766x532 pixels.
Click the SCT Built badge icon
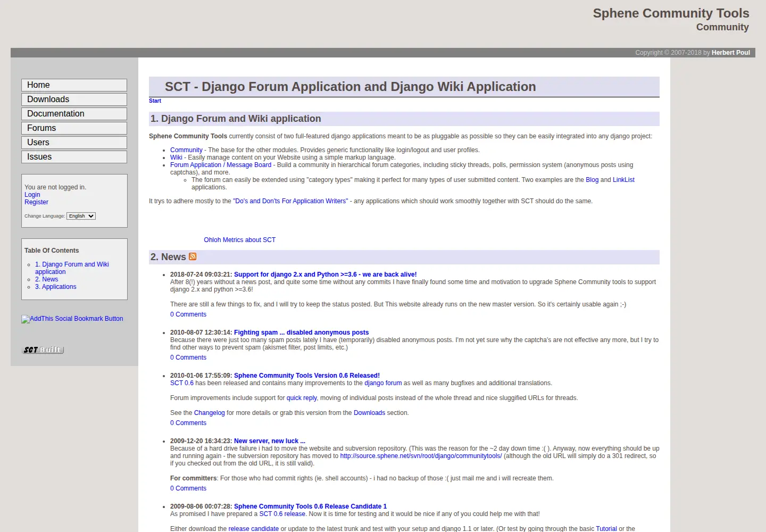tap(43, 350)
